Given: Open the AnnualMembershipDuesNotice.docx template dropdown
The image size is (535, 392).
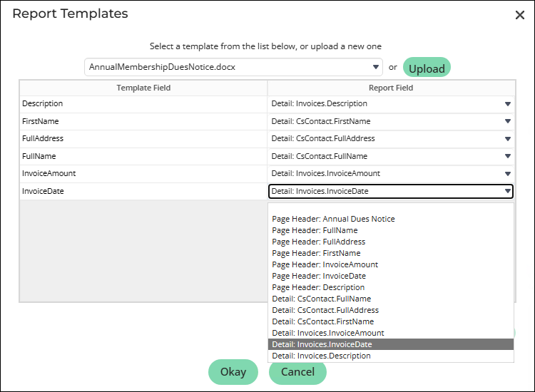Looking at the screenshot, I should click(x=233, y=67).
